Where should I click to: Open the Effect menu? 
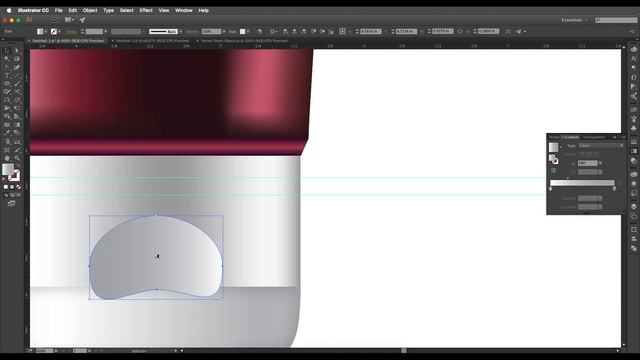[146, 10]
